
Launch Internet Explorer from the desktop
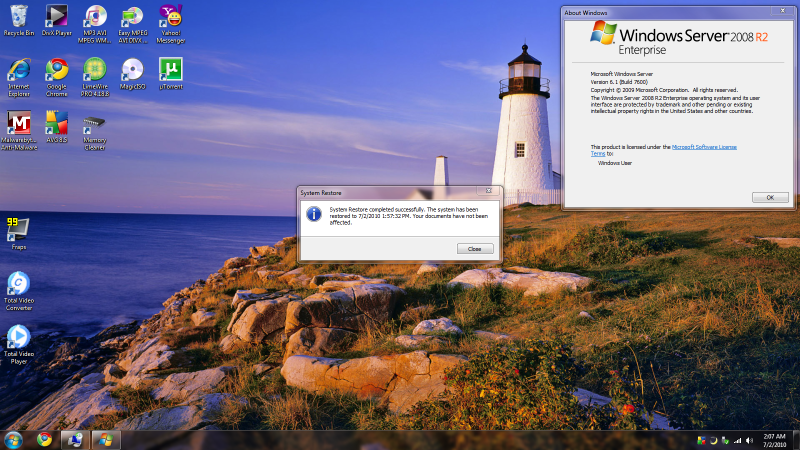click(x=19, y=78)
